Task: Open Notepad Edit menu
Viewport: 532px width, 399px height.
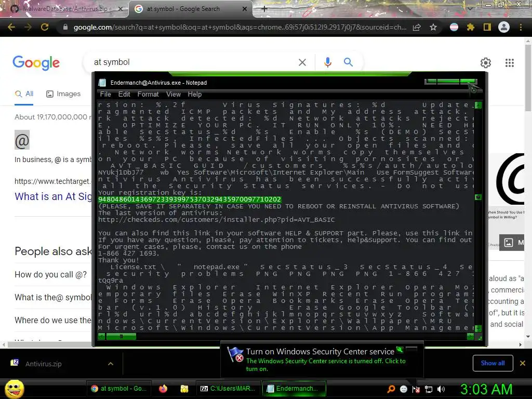Action: (x=124, y=95)
